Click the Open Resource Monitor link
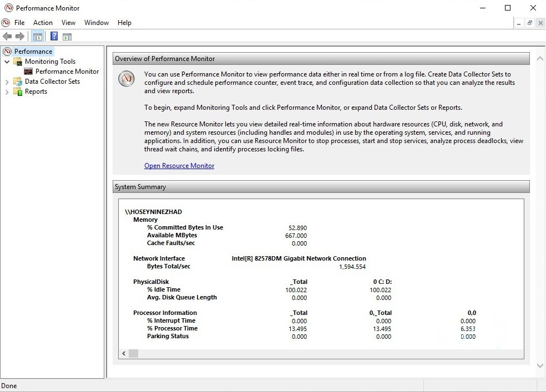 (179, 166)
